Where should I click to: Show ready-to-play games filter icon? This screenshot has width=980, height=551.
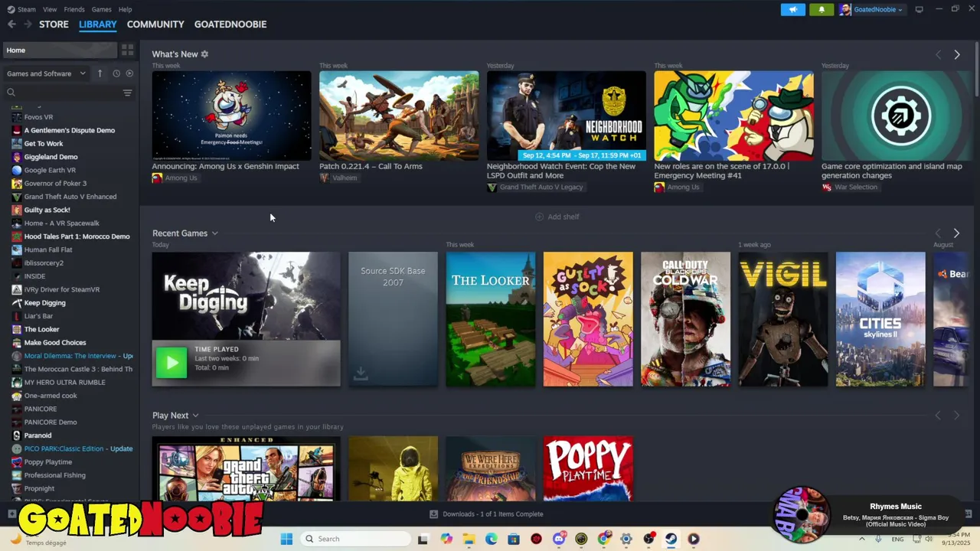click(x=129, y=73)
